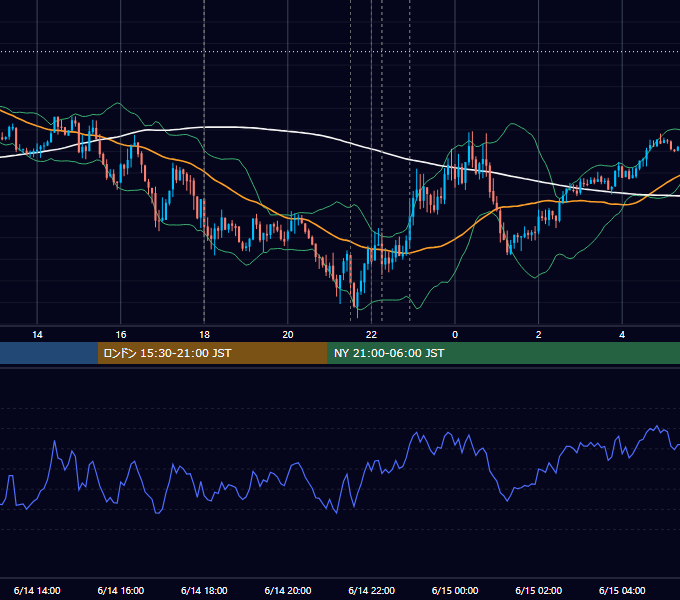The height and width of the screenshot is (600, 680).
Task: Click the 6/15 04:00 date label
Action: point(622,590)
